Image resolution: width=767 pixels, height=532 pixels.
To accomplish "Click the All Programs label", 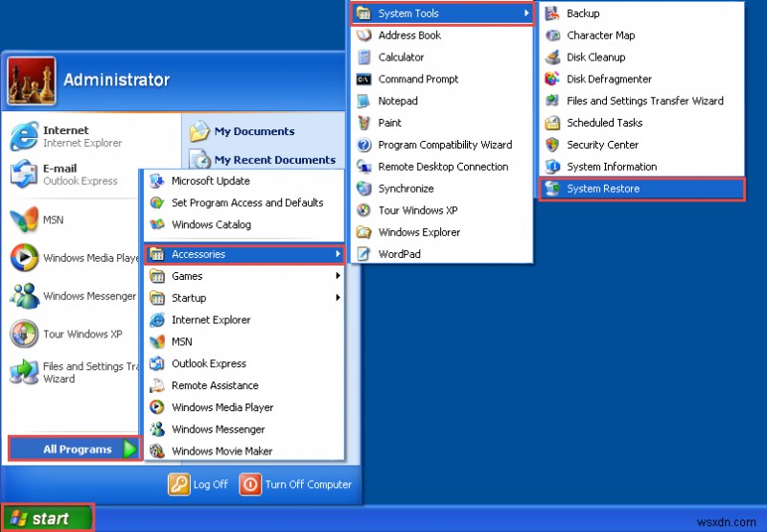I will point(78,450).
